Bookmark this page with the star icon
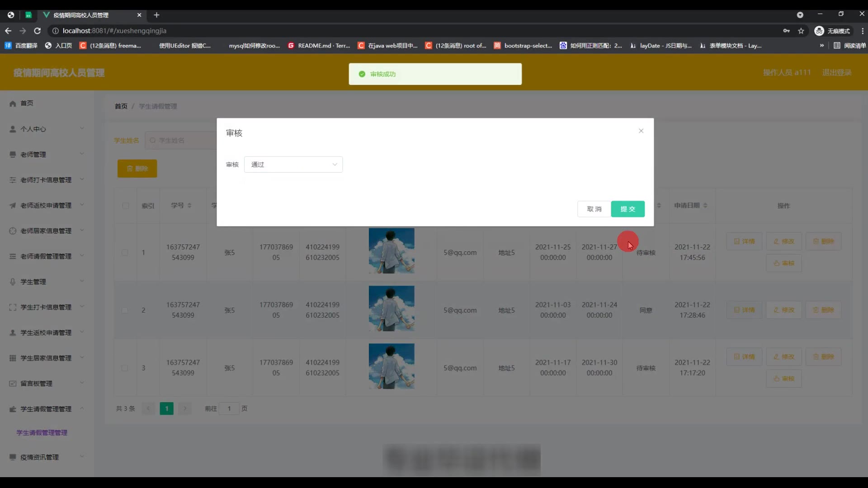 click(801, 31)
